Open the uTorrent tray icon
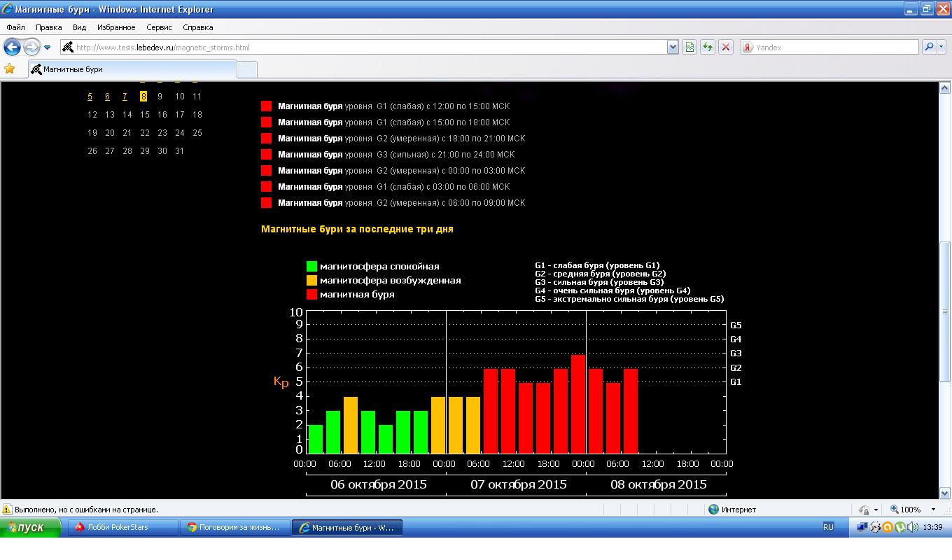This screenshot has height=560, width=952. click(899, 527)
